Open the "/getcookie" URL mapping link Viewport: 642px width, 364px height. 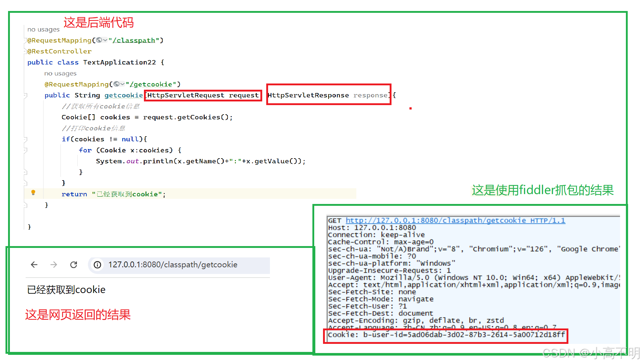[x=151, y=84]
